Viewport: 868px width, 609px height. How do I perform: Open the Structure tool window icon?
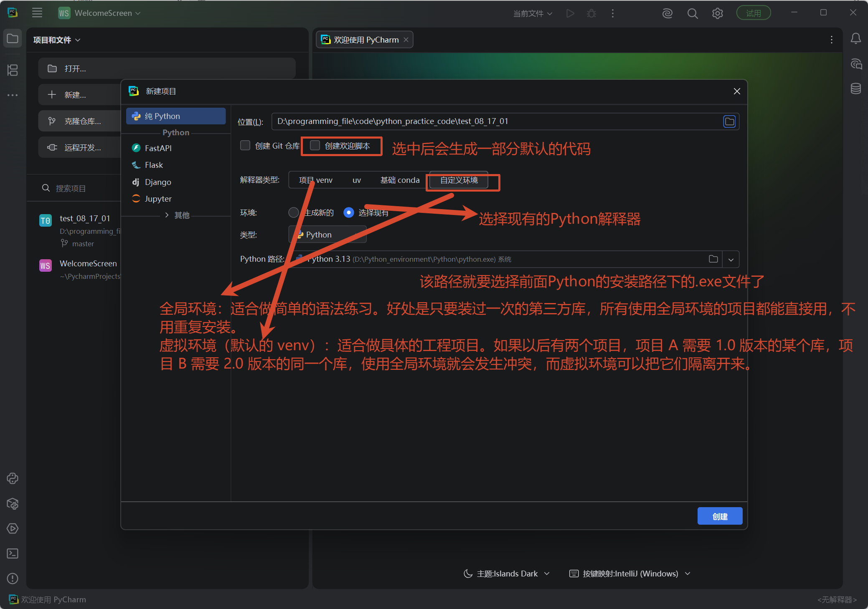[x=13, y=70]
